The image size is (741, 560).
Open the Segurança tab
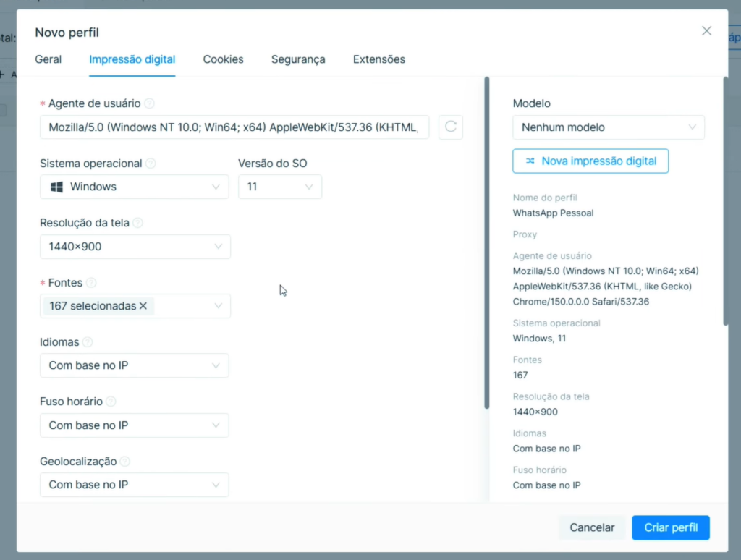point(298,59)
